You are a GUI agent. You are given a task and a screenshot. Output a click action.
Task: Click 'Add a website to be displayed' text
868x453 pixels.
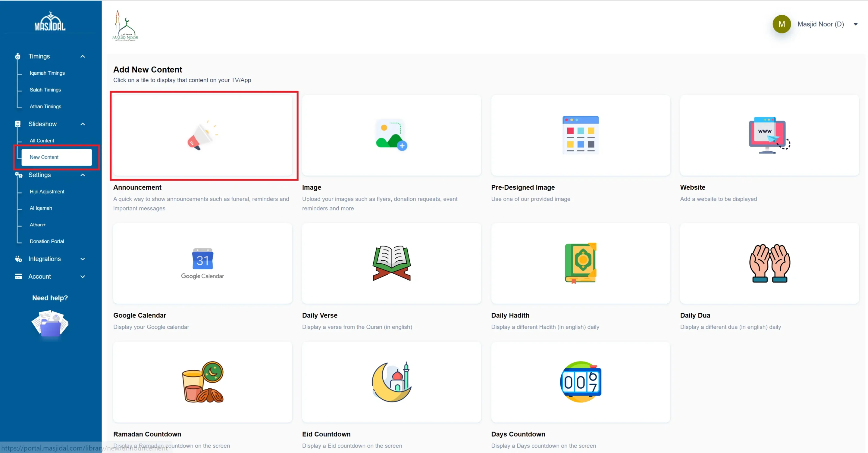coord(718,199)
